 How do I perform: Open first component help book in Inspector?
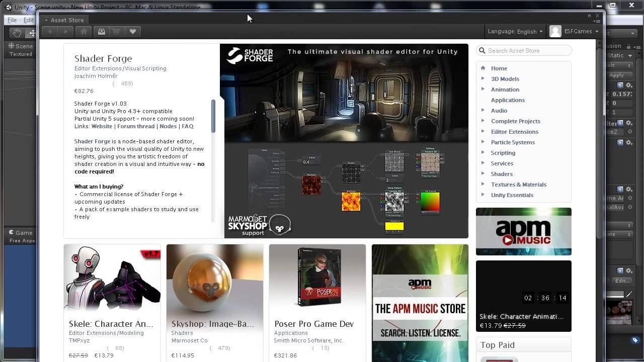[620, 85]
